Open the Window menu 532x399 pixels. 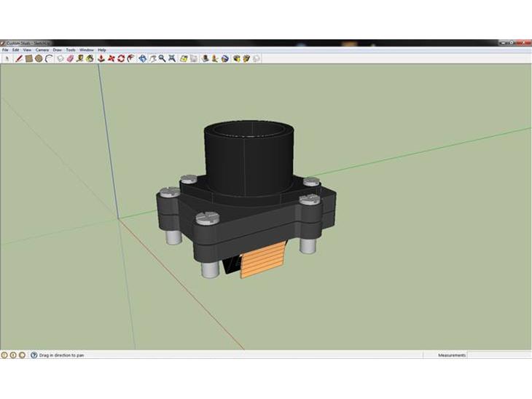[x=86, y=50]
